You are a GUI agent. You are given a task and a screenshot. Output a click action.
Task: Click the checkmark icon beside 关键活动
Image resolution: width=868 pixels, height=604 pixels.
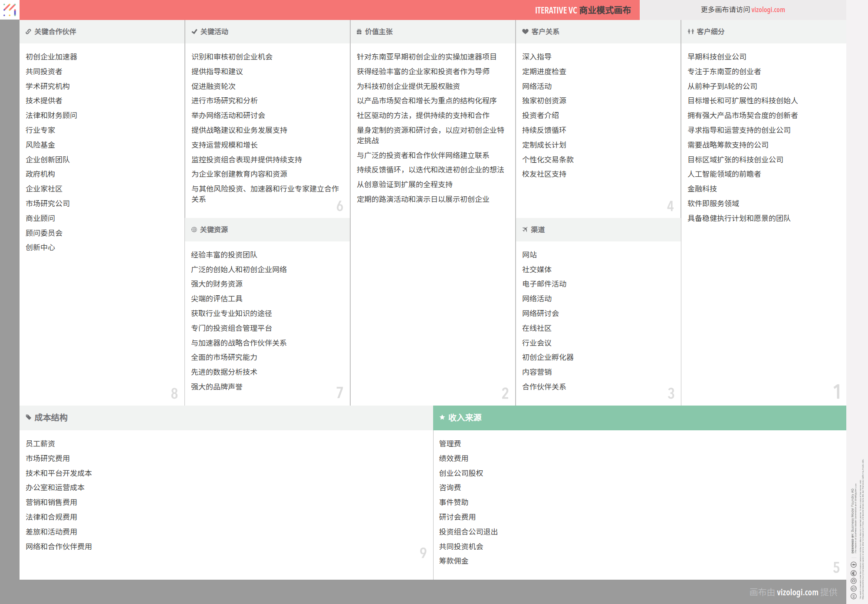(x=194, y=32)
